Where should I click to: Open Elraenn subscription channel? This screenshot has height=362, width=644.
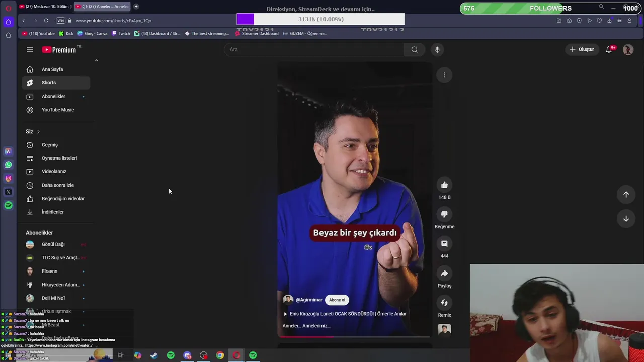coord(56,271)
